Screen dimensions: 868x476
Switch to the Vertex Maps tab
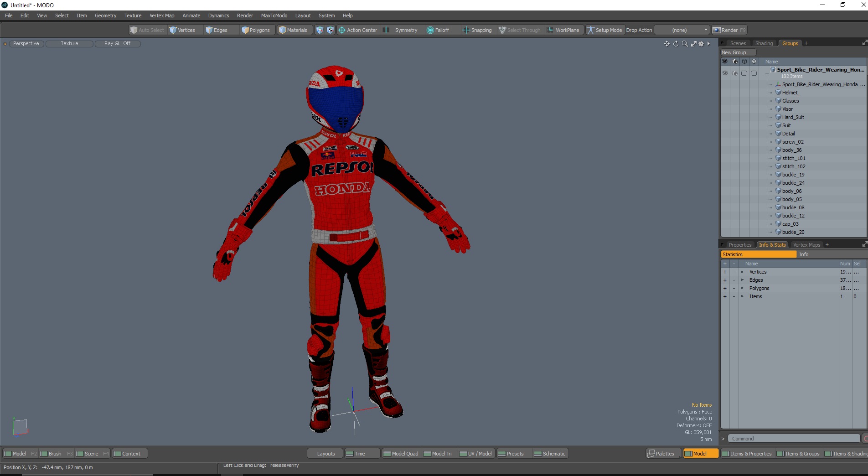pos(806,245)
